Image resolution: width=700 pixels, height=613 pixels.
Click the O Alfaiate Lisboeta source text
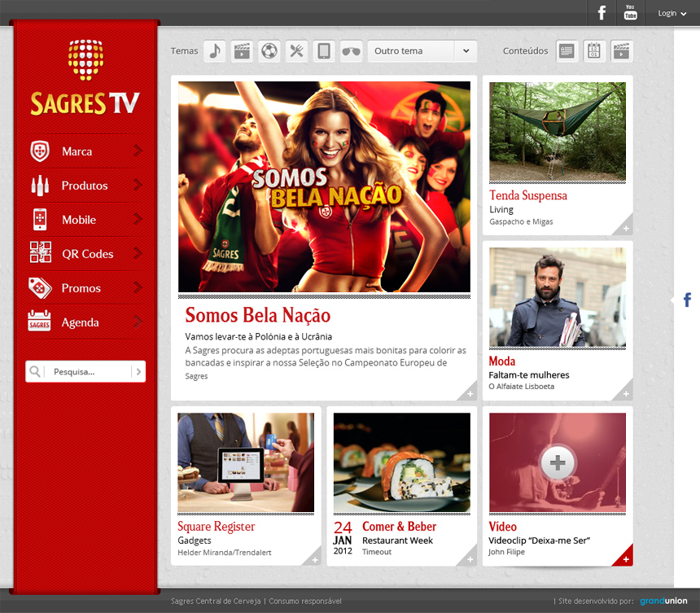[x=521, y=386]
